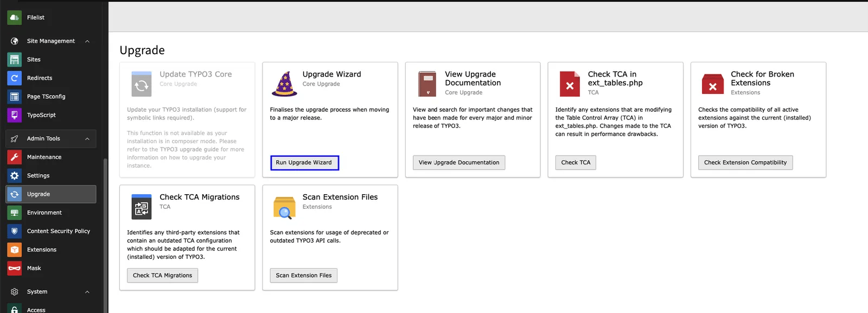Click the Check for Broken Extensions icon

pyautogui.click(x=713, y=84)
